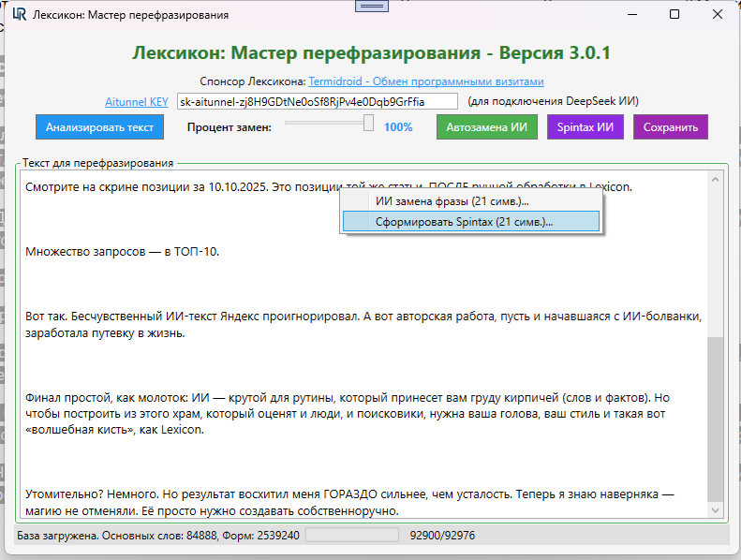Select 'Сформировать Spintax' context menu entry
This screenshot has height=560, width=741.
click(464, 222)
